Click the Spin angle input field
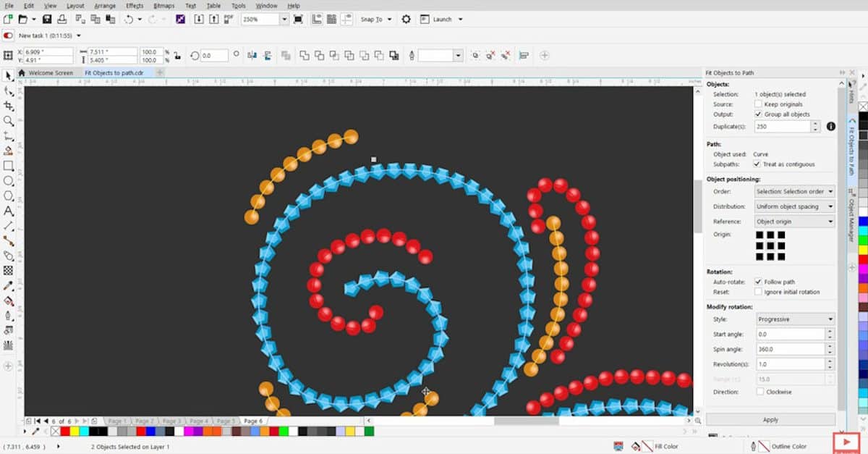This screenshot has width=868, height=454. coord(790,349)
